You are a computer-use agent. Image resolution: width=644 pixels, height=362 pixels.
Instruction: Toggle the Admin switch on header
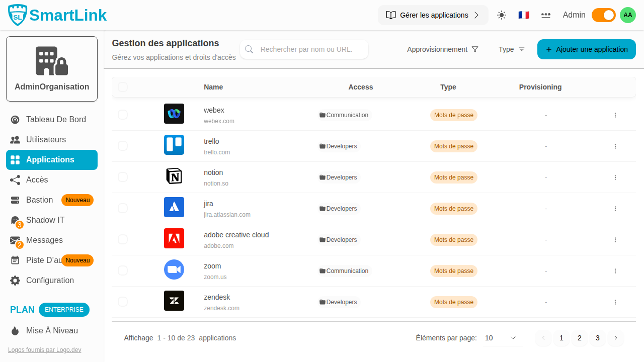click(603, 15)
